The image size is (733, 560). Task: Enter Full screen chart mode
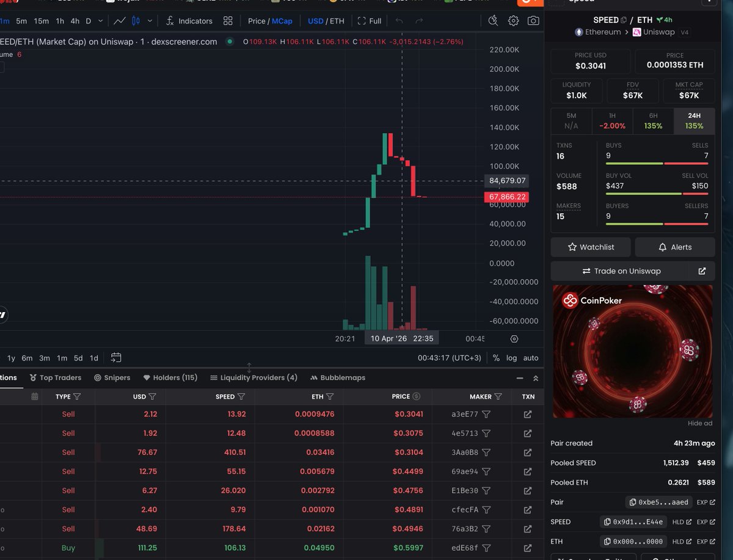point(370,21)
